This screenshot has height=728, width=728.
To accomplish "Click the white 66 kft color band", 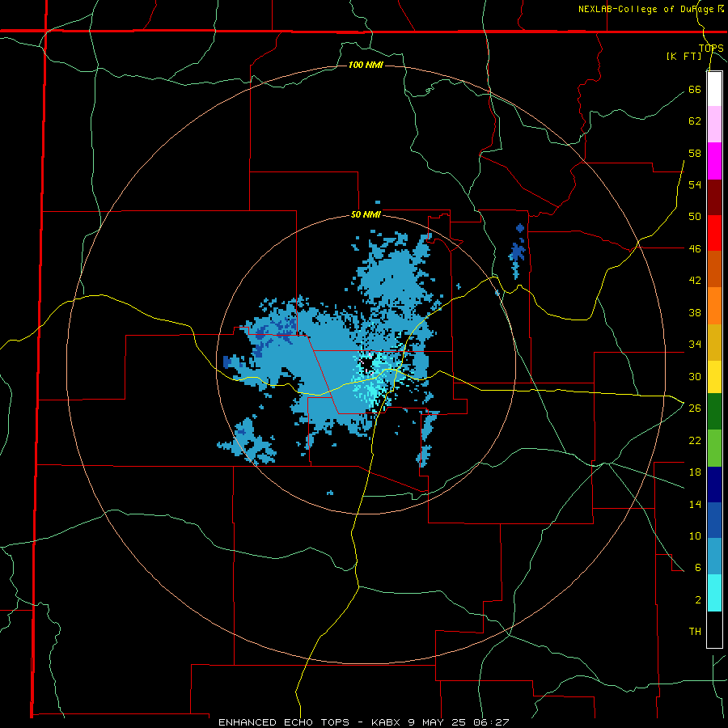I will (x=714, y=89).
